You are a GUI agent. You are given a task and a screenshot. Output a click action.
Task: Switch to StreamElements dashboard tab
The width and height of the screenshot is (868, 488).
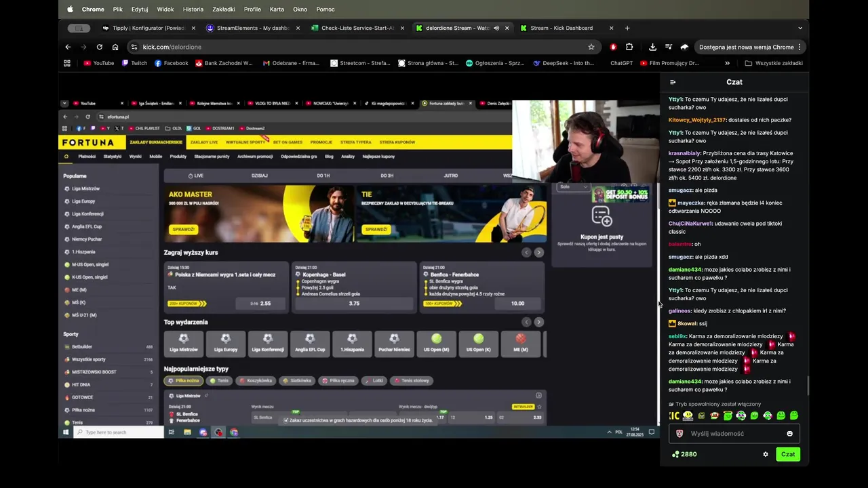(253, 28)
